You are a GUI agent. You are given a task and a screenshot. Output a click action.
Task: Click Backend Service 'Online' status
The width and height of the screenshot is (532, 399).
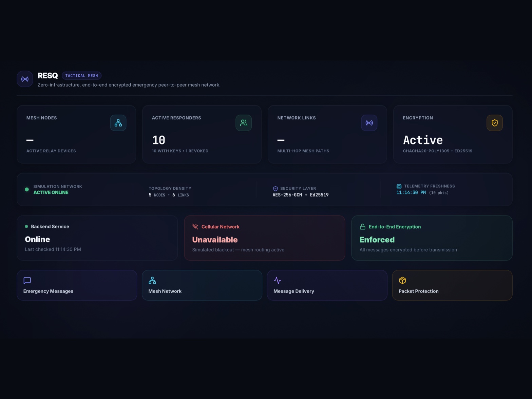37,239
